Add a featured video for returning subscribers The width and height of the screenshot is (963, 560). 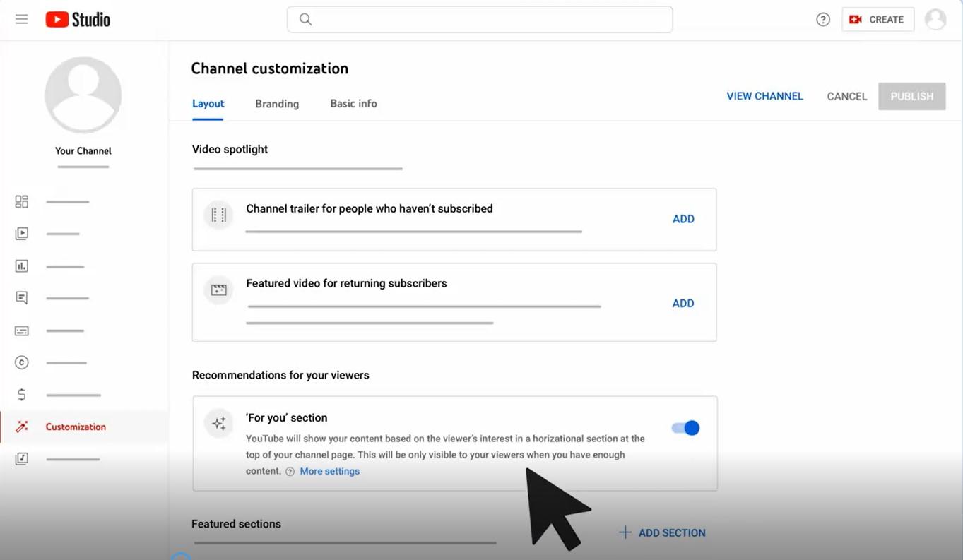pyautogui.click(x=683, y=303)
